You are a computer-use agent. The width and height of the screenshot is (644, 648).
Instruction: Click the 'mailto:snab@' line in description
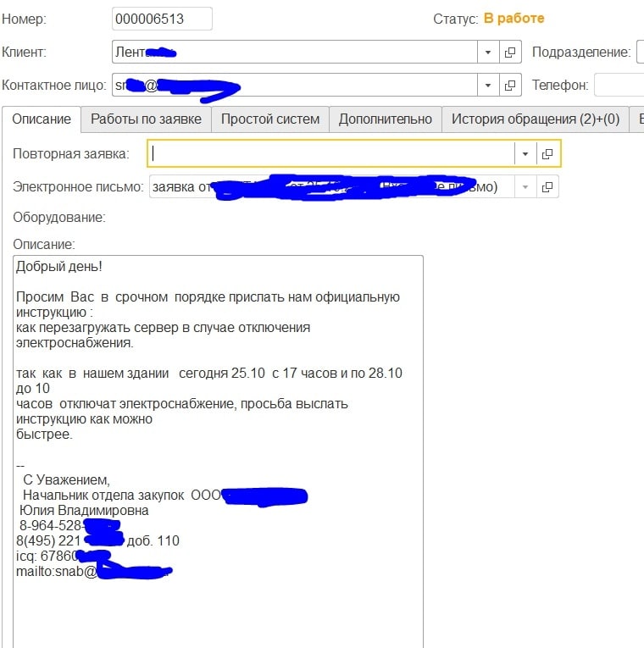[56, 572]
